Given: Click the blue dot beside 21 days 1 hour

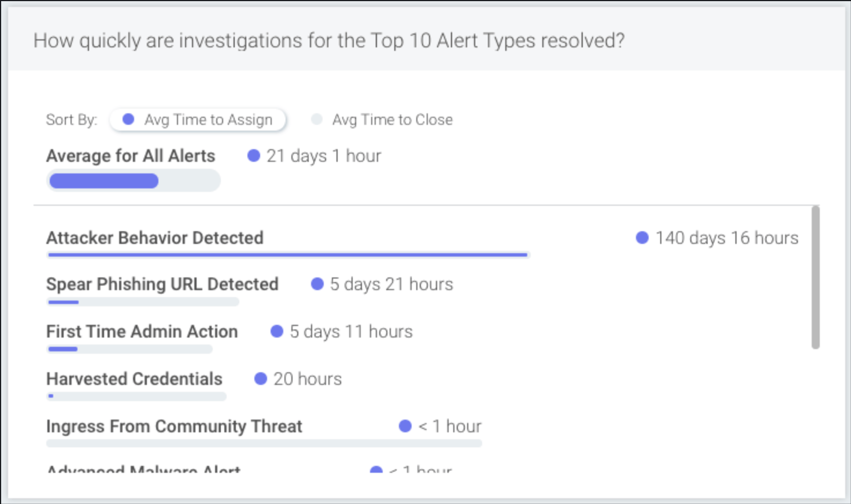Looking at the screenshot, I should point(253,155).
